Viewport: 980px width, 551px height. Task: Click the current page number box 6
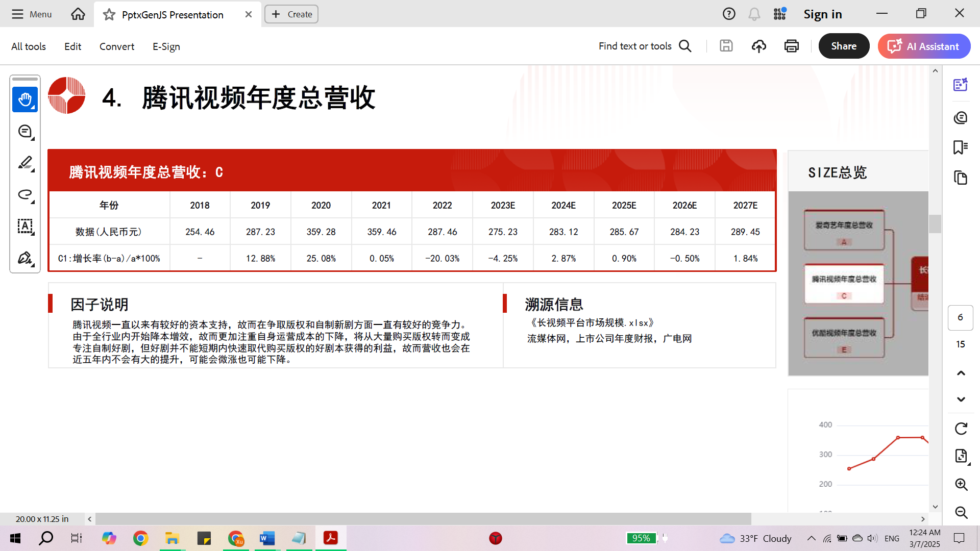pyautogui.click(x=960, y=317)
